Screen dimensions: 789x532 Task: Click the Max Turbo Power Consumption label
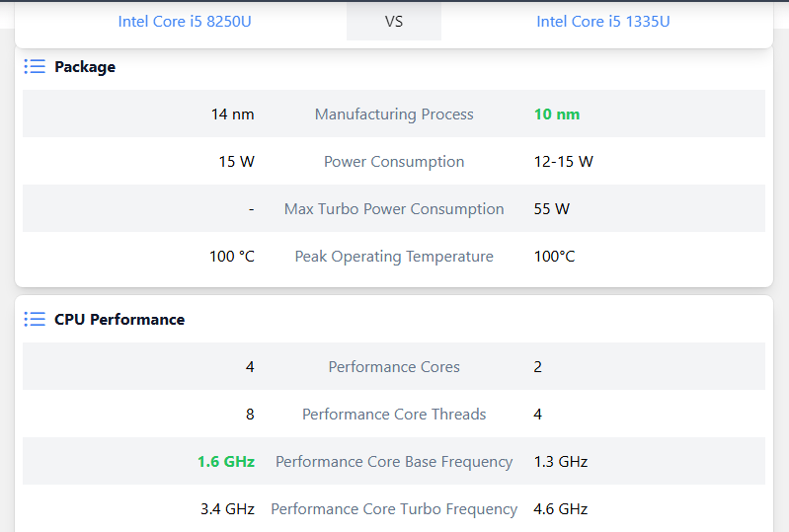pyautogui.click(x=394, y=208)
